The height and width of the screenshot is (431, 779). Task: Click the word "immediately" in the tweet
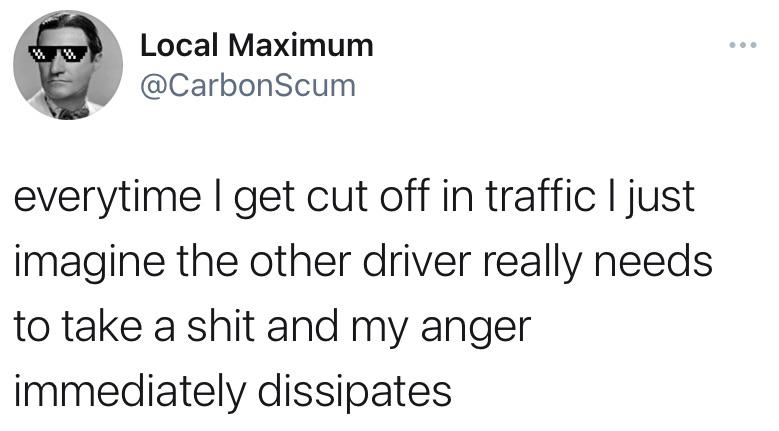tap(130, 392)
